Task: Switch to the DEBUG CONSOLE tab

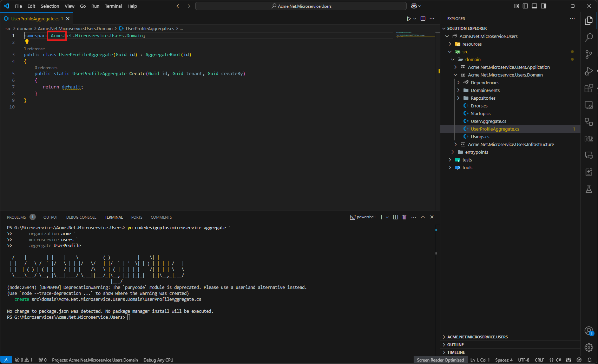Action: point(81,217)
